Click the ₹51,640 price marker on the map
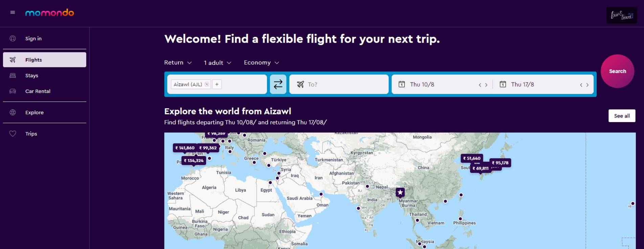 (473, 158)
